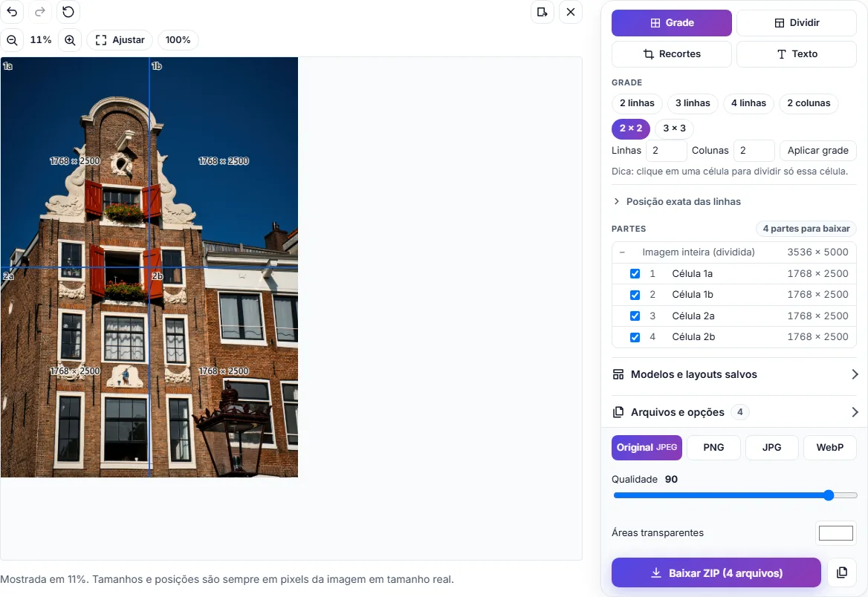This screenshot has height=597, width=868.
Task: Select WebP output format
Action: point(830,448)
